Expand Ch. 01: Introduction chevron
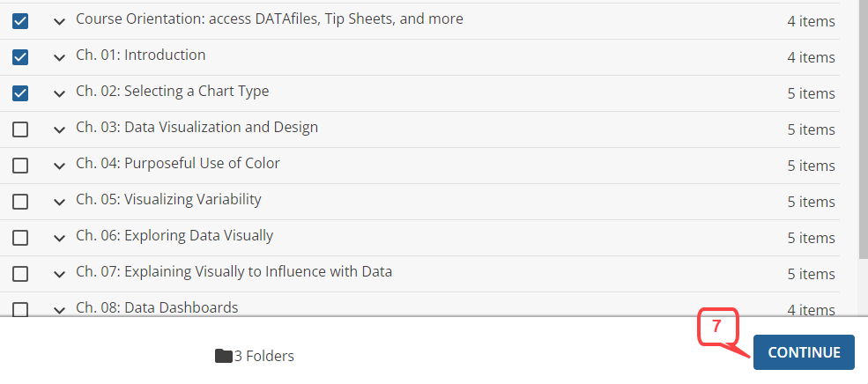The height and width of the screenshot is (384, 868). pyautogui.click(x=59, y=57)
